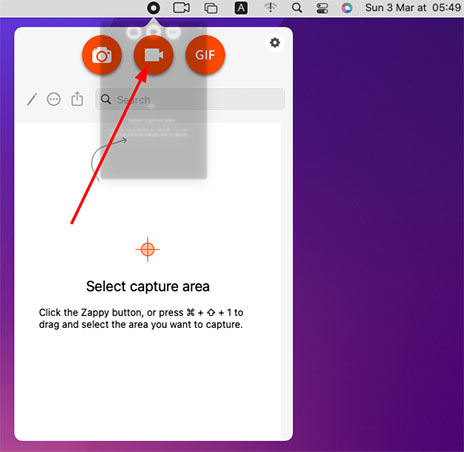Viewport: 464px width, 452px height.
Task: Open the keyboard input source menu
Action: pyautogui.click(x=241, y=8)
